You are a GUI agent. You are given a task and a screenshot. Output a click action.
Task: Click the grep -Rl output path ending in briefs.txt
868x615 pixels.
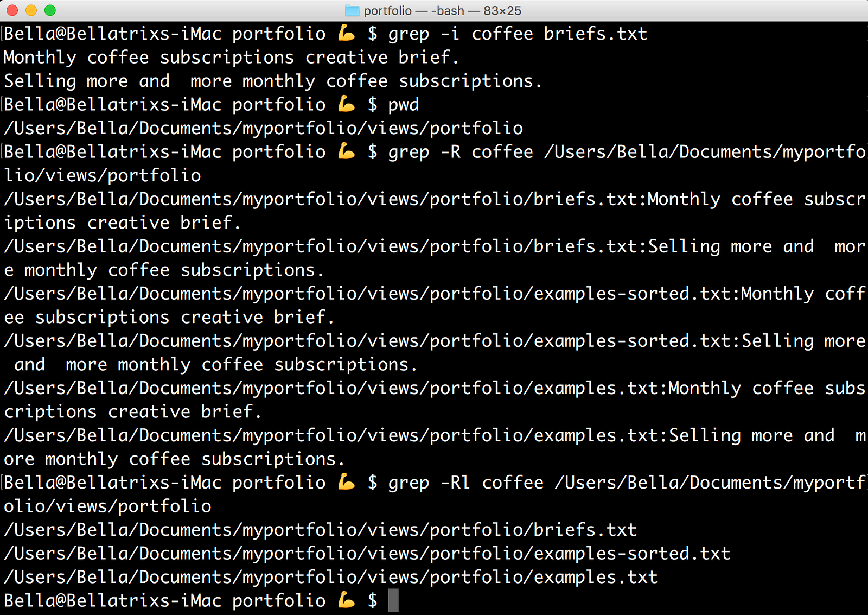point(320,530)
